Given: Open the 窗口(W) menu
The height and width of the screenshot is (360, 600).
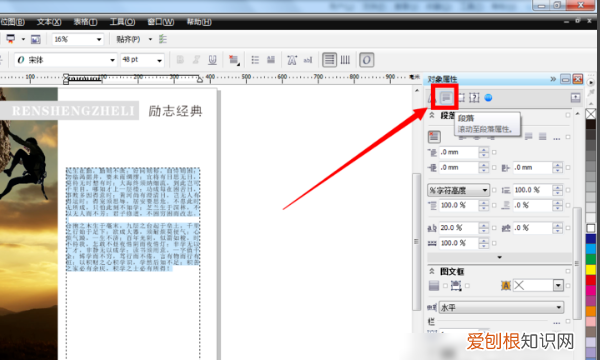Looking at the screenshot, I should 161,22.
